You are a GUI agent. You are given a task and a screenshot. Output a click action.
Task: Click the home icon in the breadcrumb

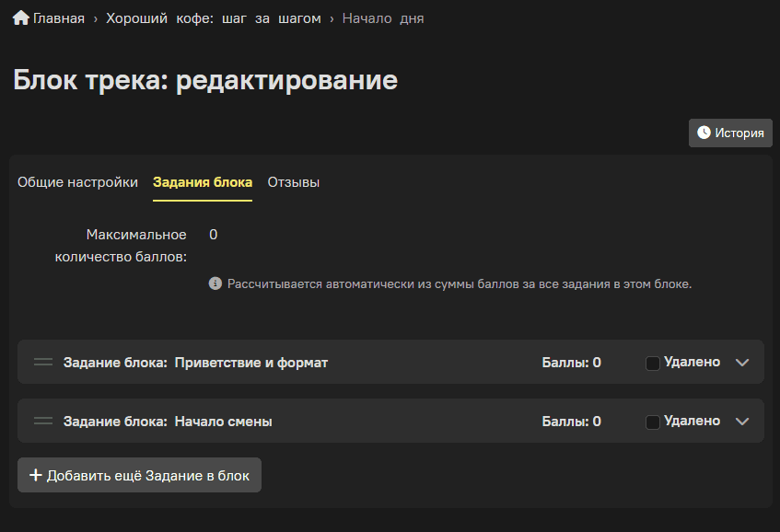pos(21,18)
